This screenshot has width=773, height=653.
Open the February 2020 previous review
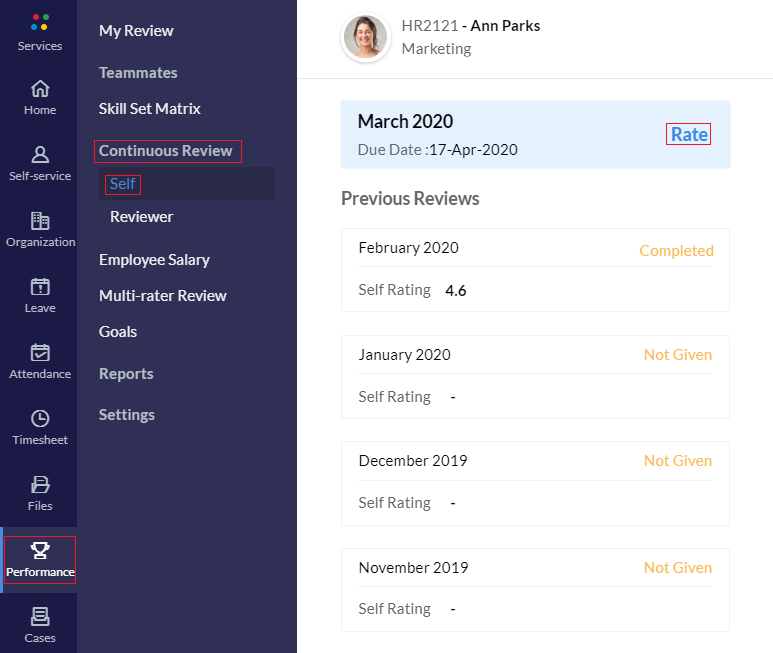(535, 270)
